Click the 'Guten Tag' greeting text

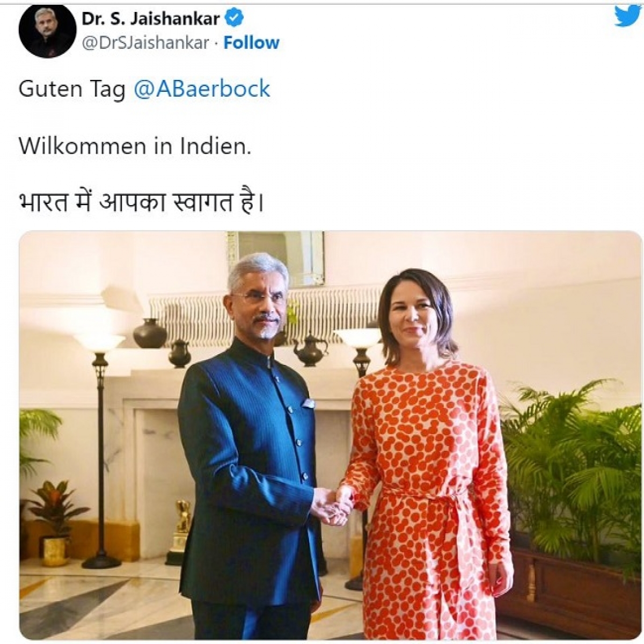tap(72, 89)
